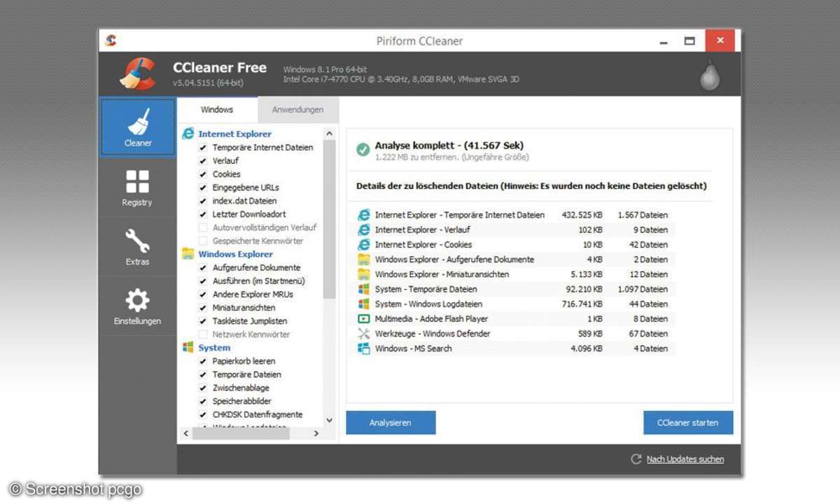The width and height of the screenshot is (840, 504).
Task: Click the vertical scrollbar thumb of options list
Action: (330, 219)
